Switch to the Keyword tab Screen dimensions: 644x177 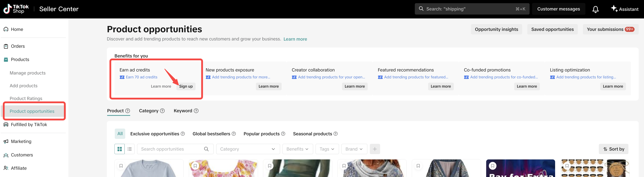[x=183, y=111]
